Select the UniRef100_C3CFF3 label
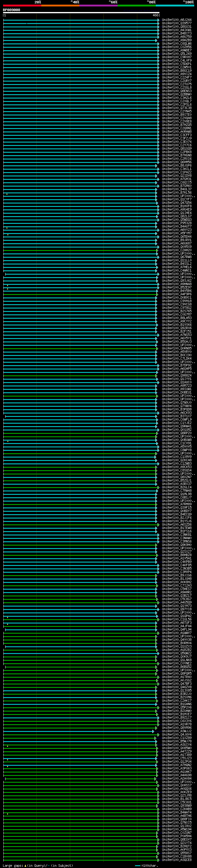The height and width of the screenshot is (868, 197). [x=177, y=135]
